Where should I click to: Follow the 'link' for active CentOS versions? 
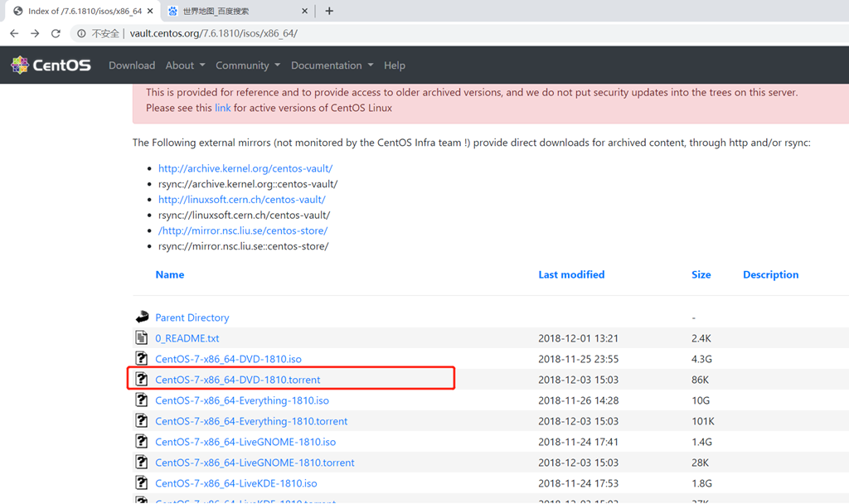pyautogui.click(x=222, y=108)
